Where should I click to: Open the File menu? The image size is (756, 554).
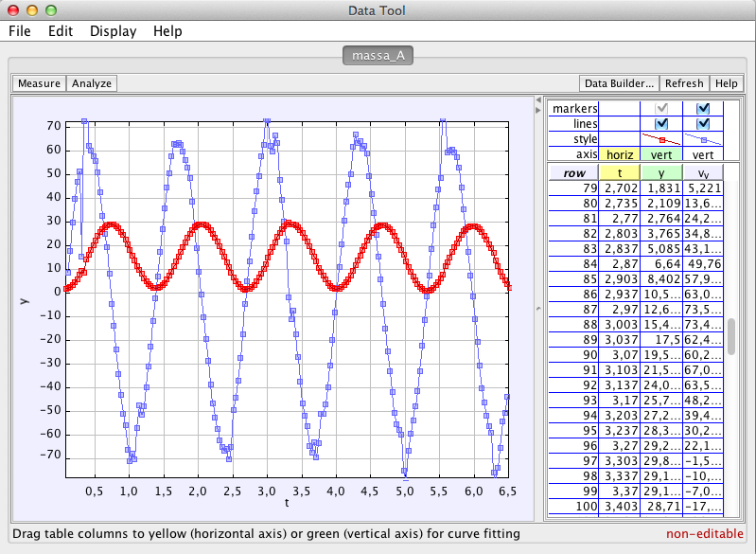[20, 31]
